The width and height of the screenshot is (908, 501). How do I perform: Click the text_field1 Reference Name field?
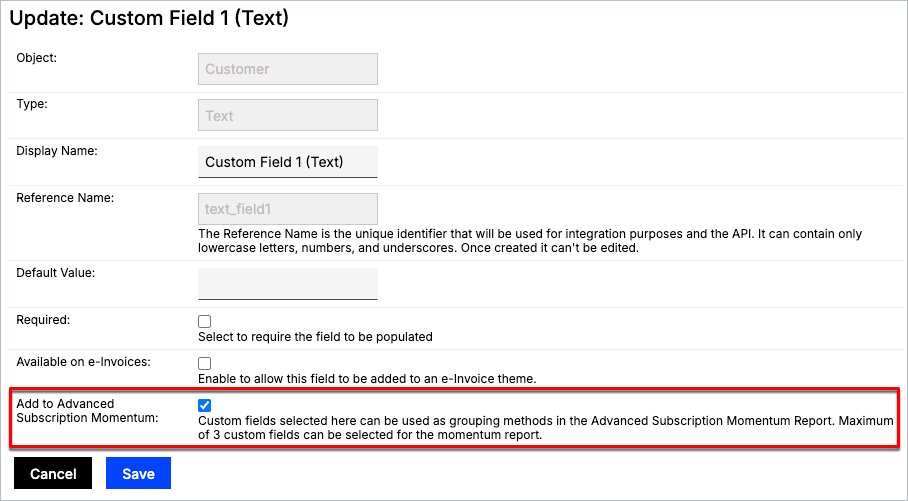coord(288,209)
